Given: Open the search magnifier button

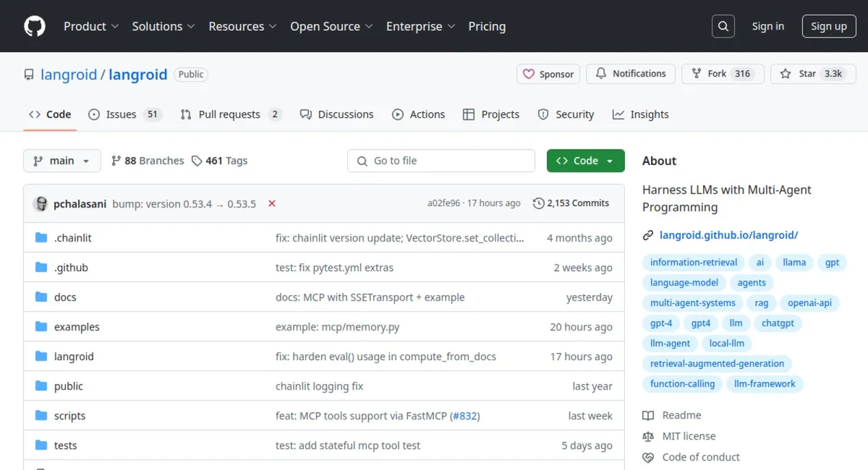Looking at the screenshot, I should click(x=723, y=26).
